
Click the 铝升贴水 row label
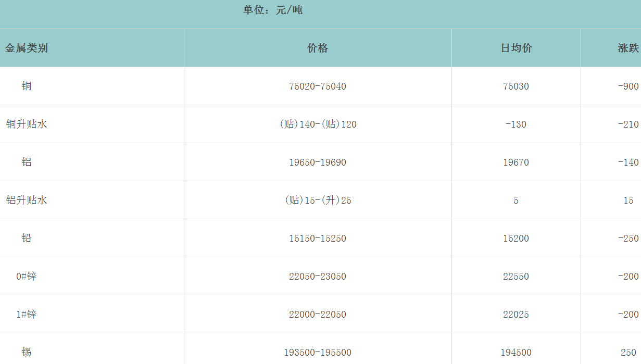pyautogui.click(x=27, y=200)
